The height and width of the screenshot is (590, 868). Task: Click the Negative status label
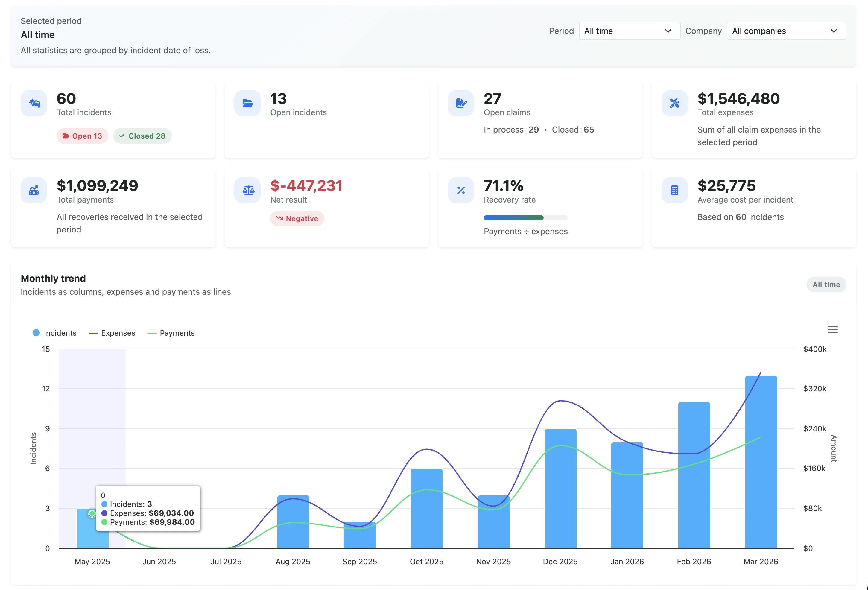point(297,218)
